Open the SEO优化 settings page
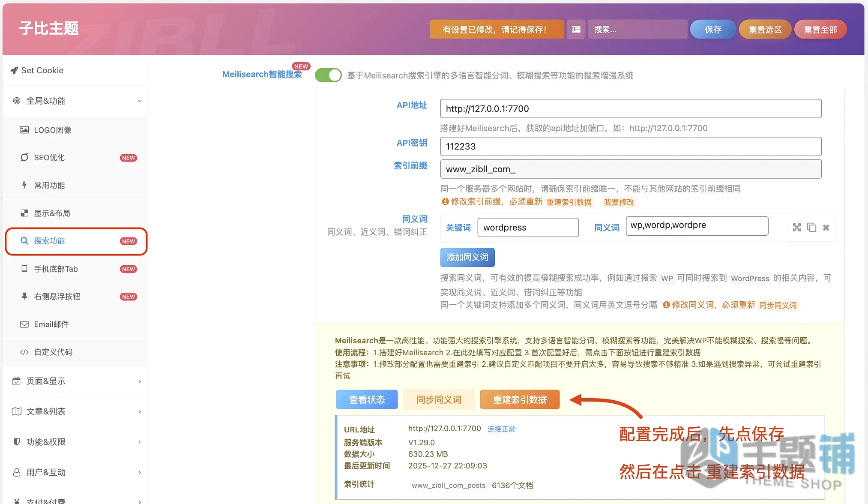Image resolution: width=868 pixels, height=504 pixels. [75, 157]
